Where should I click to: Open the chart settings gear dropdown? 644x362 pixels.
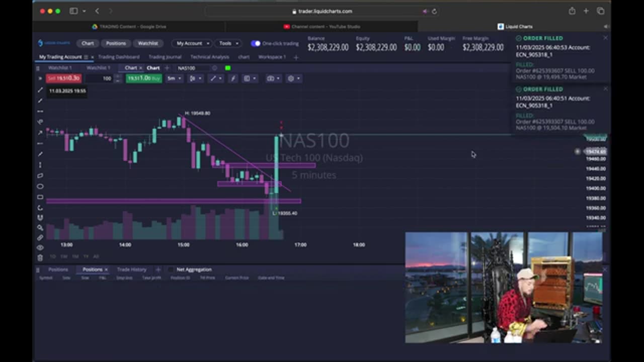(294, 78)
